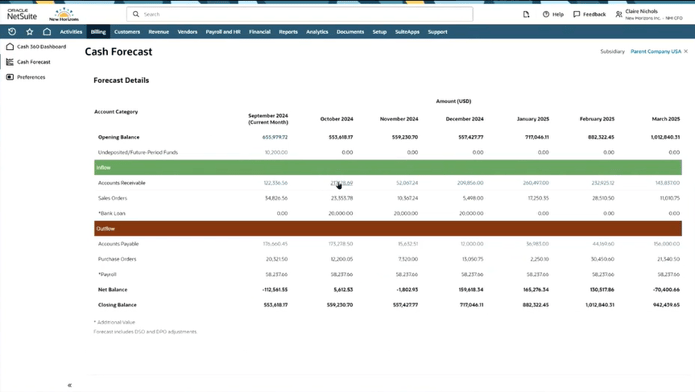Open the Recent Records clock icon

click(x=12, y=31)
